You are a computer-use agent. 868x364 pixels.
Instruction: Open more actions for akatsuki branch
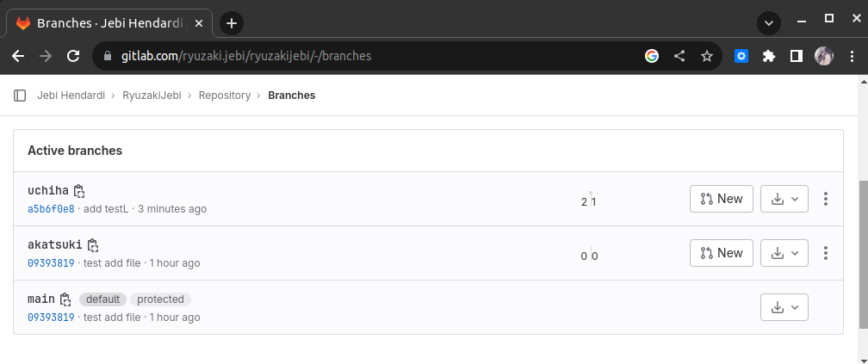(x=825, y=253)
